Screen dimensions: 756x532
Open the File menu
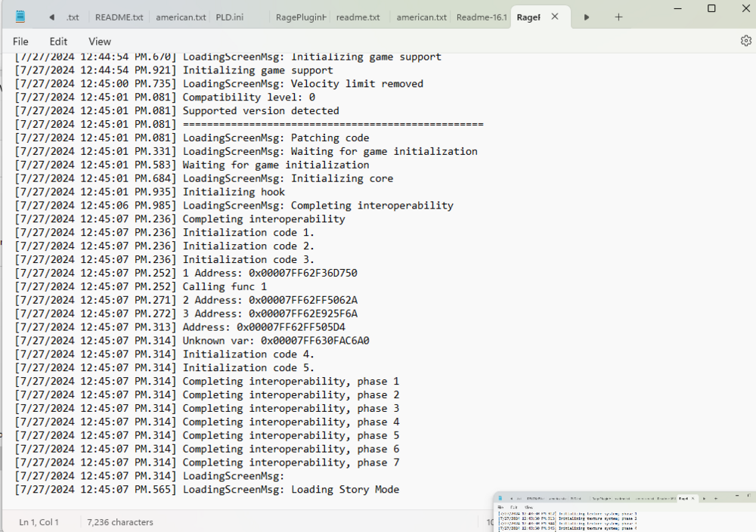(20, 42)
